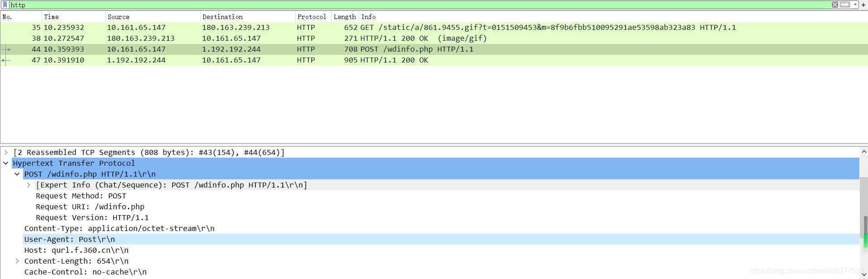Sort packets by the Source column header
This screenshot has width=868, height=279.
pyautogui.click(x=153, y=17)
